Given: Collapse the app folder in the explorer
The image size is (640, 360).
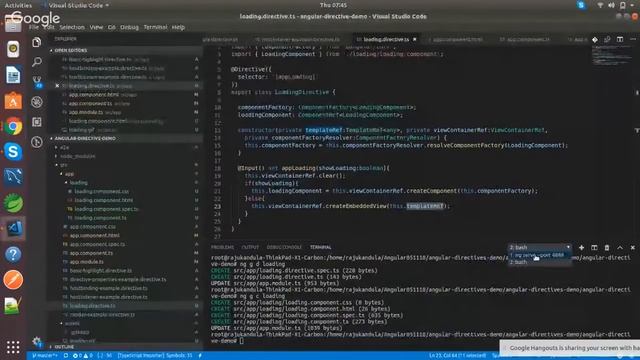Looking at the screenshot, I should 69,174.
